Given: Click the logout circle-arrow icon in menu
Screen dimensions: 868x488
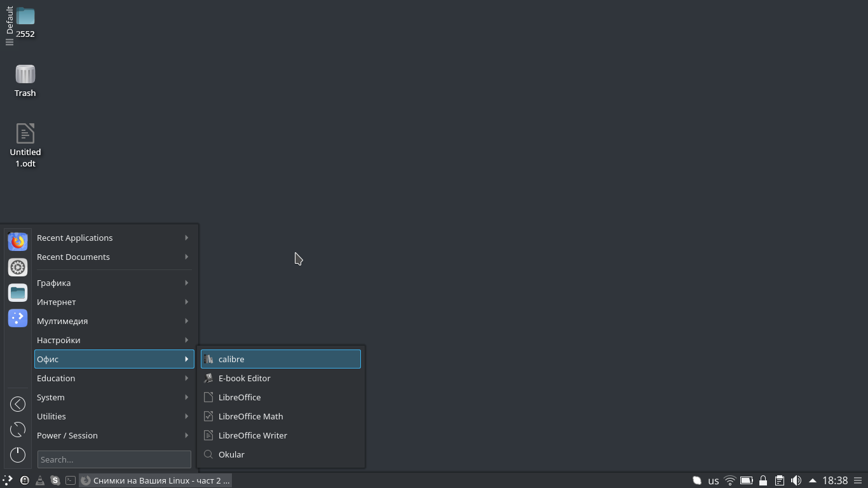Looking at the screenshot, I should coord(18,404).
